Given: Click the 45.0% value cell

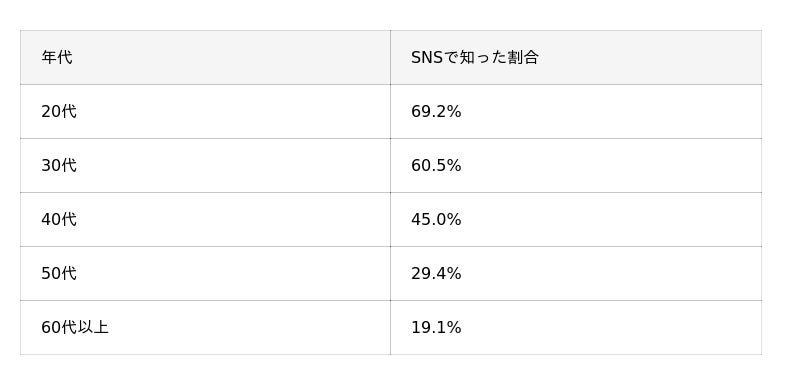Looking at the screenshot, I should click(576, 219).
